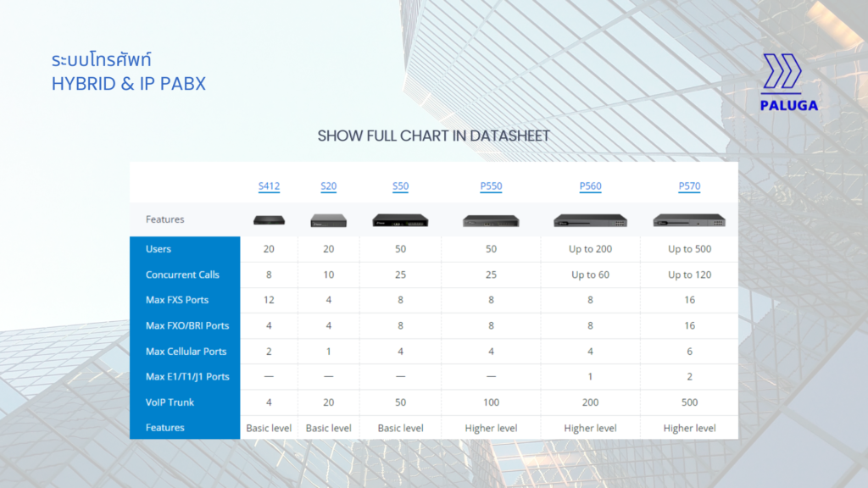Image resolution: width=868 pixels, height=488 pixels.
Task: Open the P550 model link
Action: point(491,186)
